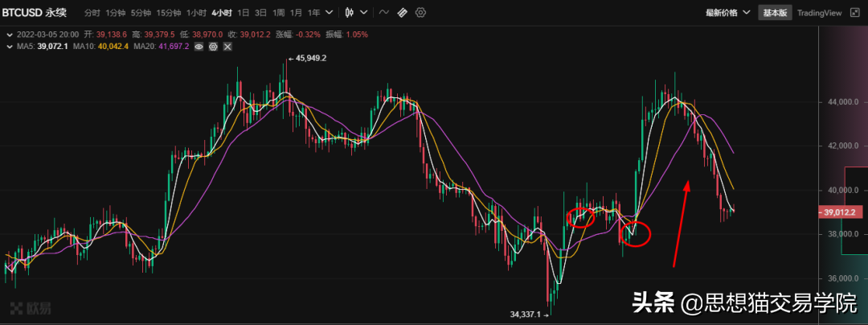This screenshot has height=325, width=868.
Task: Open chart settings gear icon
Action: point(420,13)
